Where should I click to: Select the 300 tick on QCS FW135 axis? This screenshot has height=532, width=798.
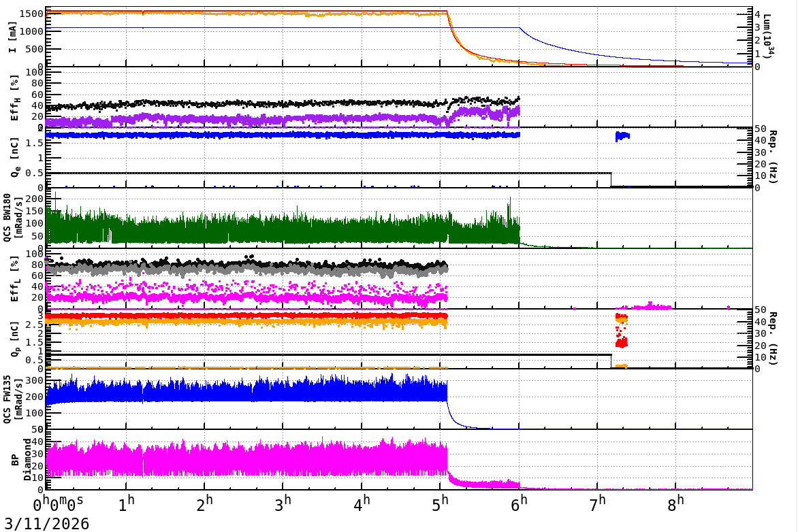35,381
